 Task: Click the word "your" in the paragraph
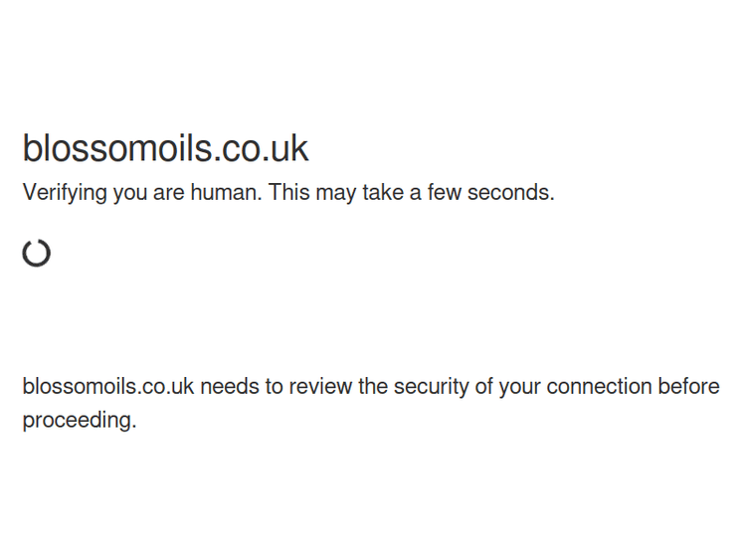[x=520, y=386]
